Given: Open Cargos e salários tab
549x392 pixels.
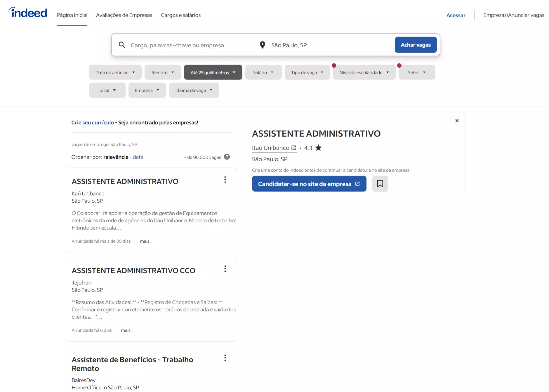Looking at the screenshot, I should point(181,15).
